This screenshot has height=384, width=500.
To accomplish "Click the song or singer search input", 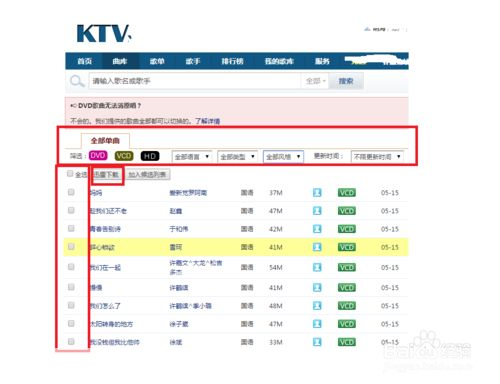I will tap(195, 81).
